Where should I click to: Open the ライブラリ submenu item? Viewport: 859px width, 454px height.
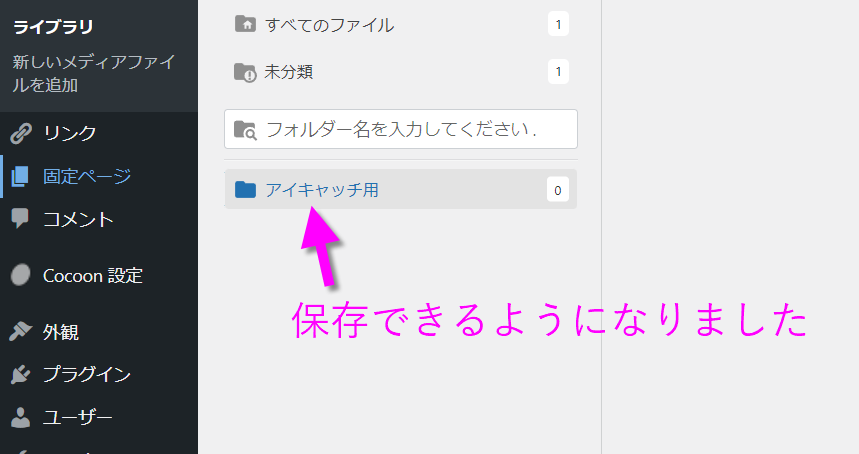tap(53, 26)
